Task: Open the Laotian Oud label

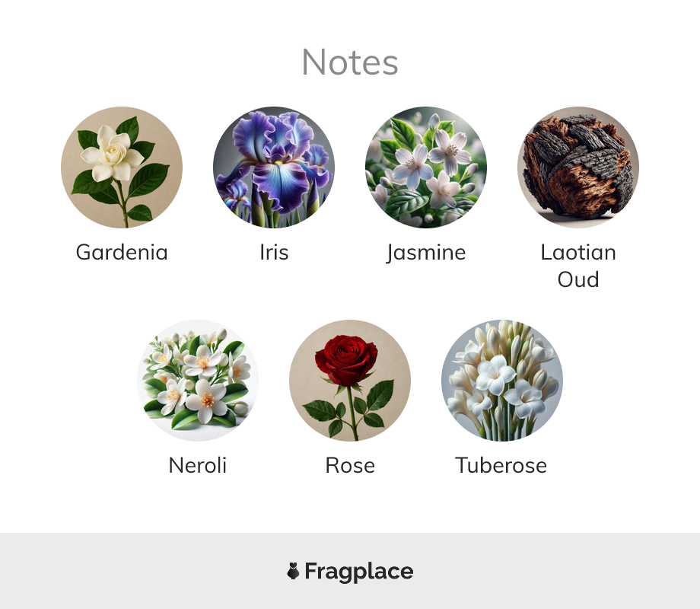Action: tap(578, 266)
